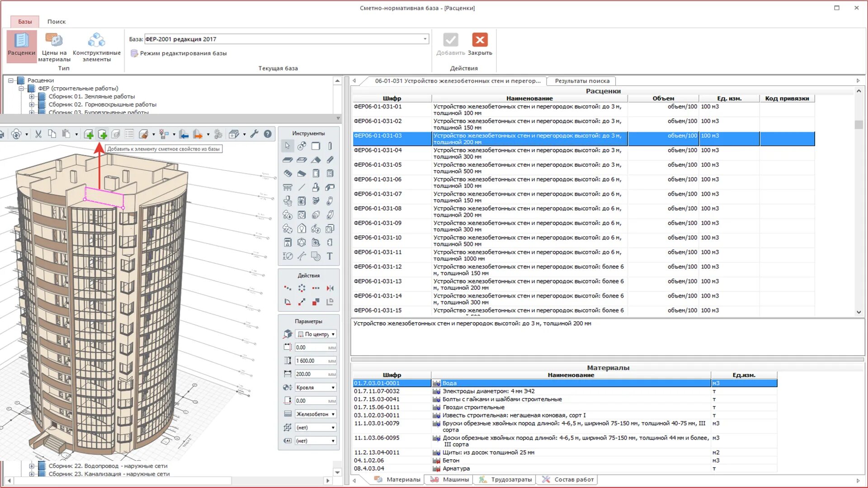868x488 pixels.
Task: Click the 1 600.00 height input field
Action: click(x=311, y=361)
